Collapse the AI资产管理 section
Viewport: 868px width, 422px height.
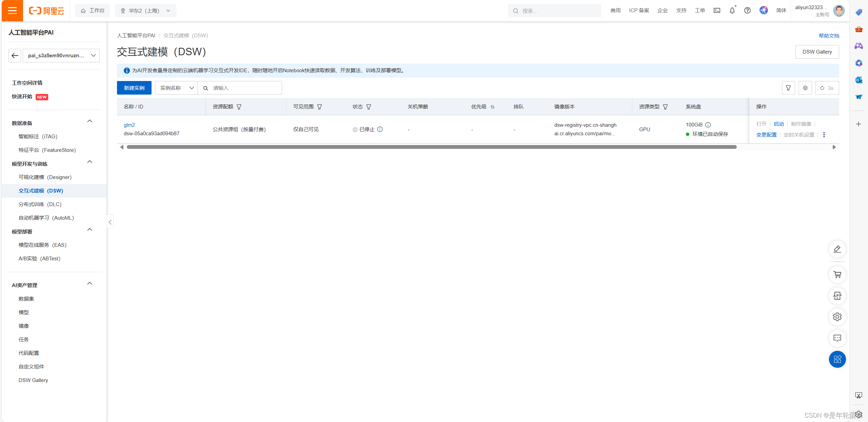tap(90, 283)
